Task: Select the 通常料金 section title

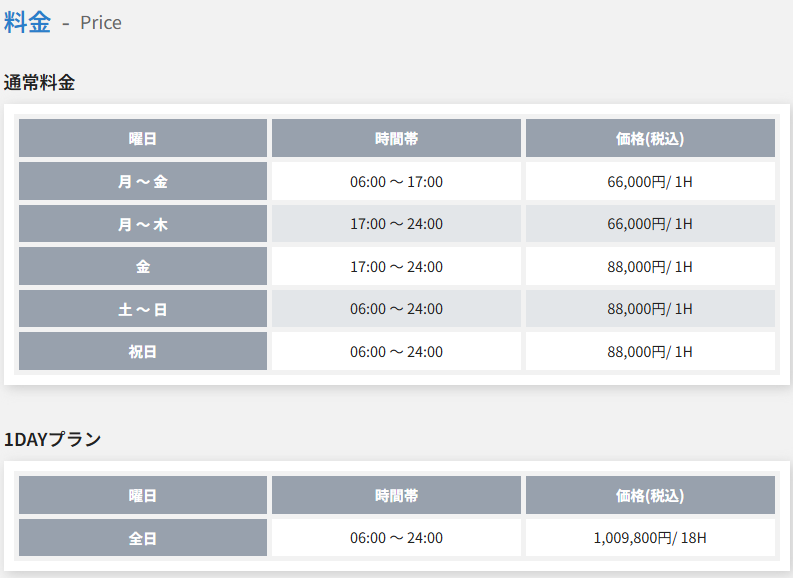Action: click(x=39, y=82)
